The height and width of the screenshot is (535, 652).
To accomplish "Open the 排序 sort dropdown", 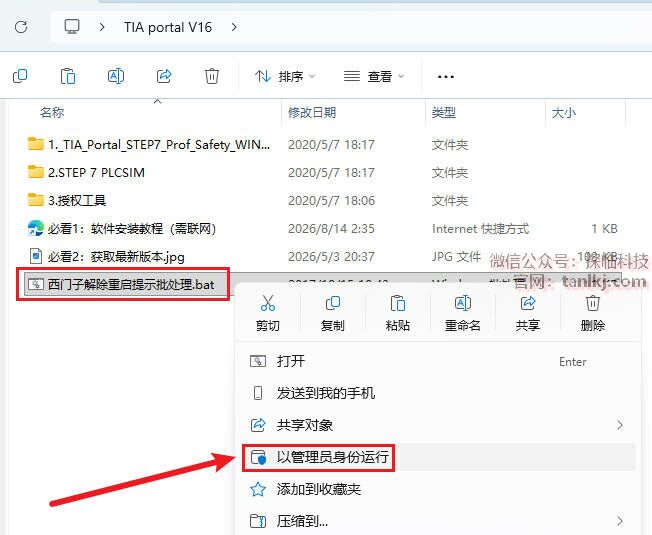I will [285, 76].
